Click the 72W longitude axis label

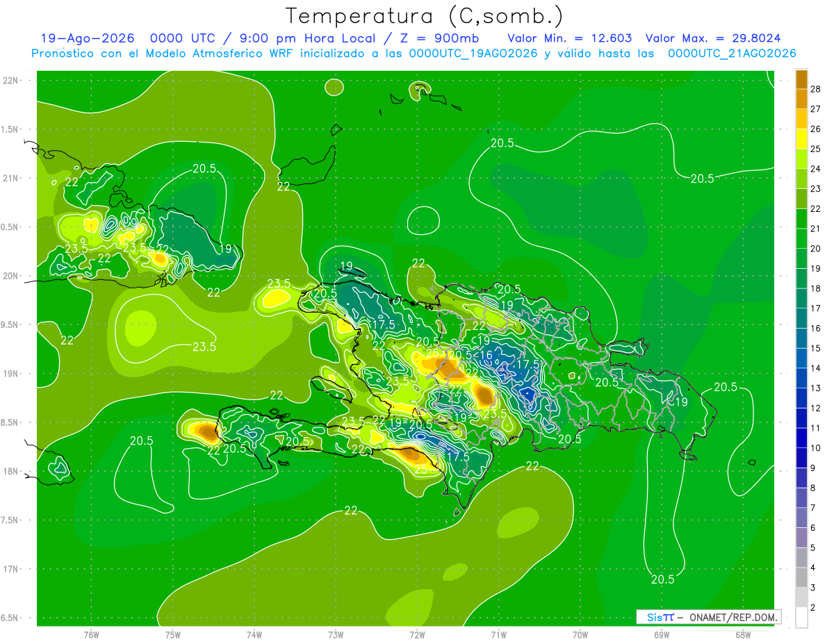(x=417, y=635)
